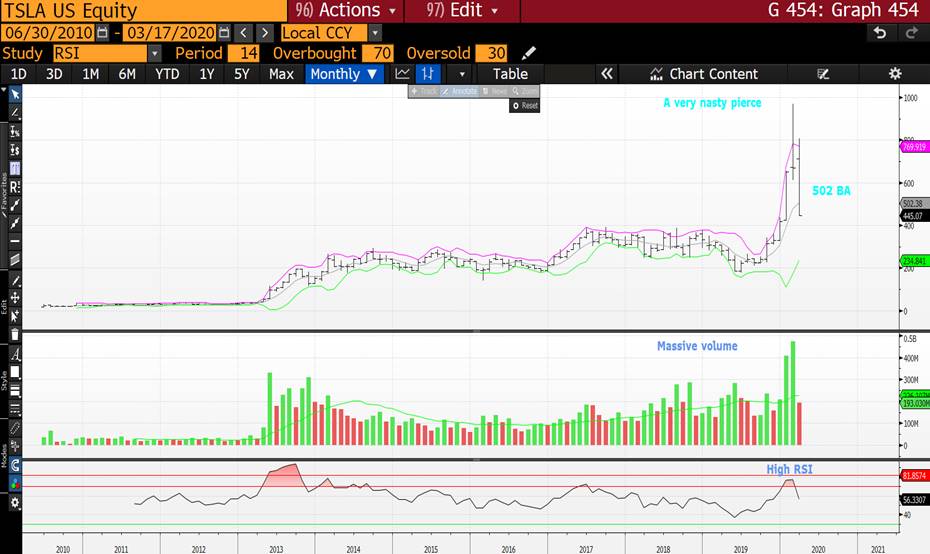Image resolution: width=930 pixels, height=554 pixels.
Task: Click the redo arrow icon
Action: coord(911,33)
